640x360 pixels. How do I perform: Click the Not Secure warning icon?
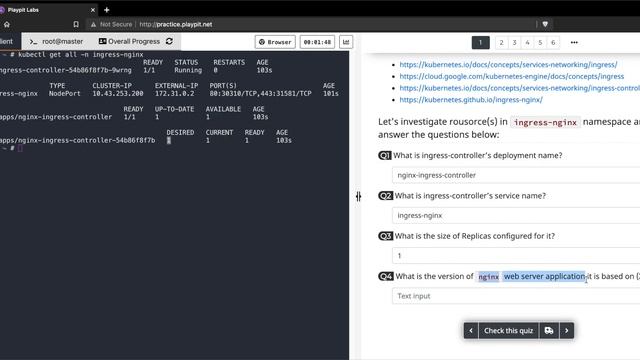pyautogui.click(x=93, y=24)
